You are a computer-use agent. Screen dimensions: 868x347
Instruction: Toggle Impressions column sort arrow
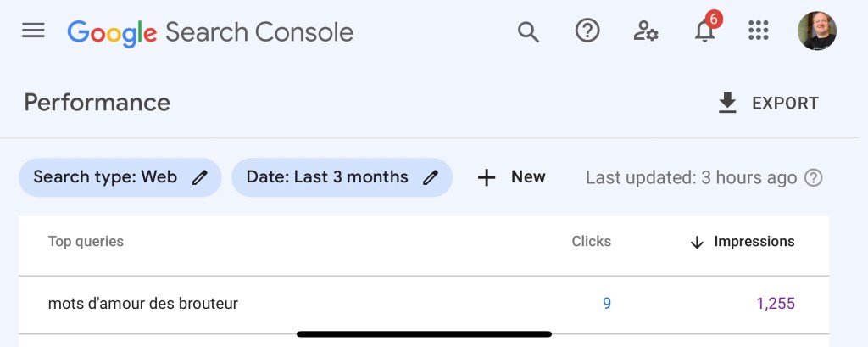click(697, 243)
